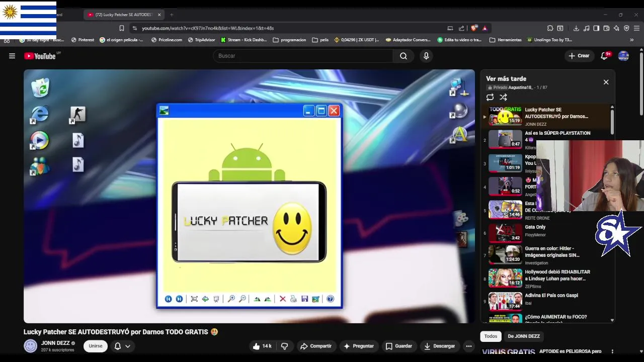Open the browser main menu
The image size is (644, 362).
point(636,28)
